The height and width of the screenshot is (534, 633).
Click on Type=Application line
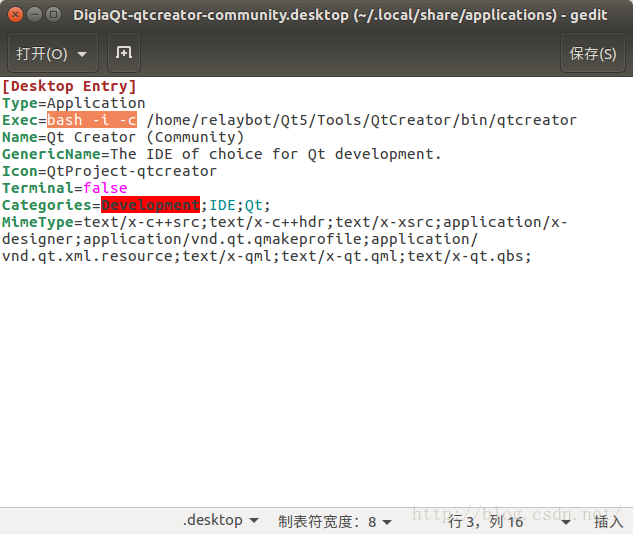click(x=73, y=103)
